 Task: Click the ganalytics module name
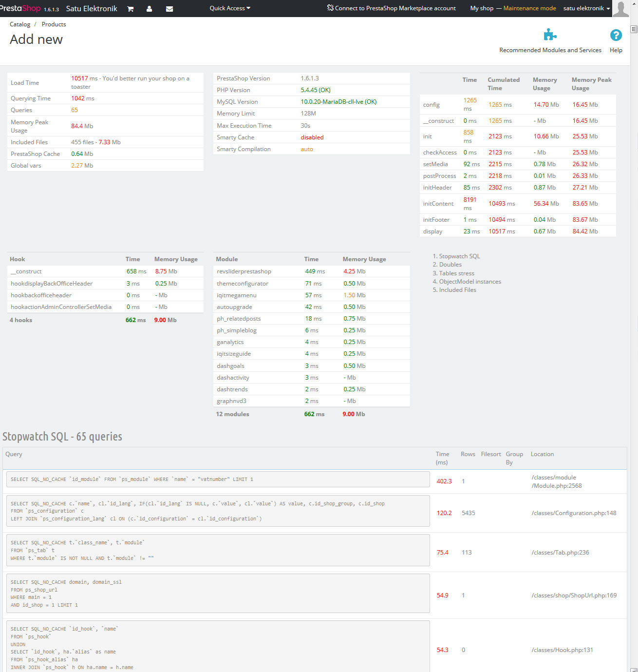pyautogui.click(x=230, y=342)
